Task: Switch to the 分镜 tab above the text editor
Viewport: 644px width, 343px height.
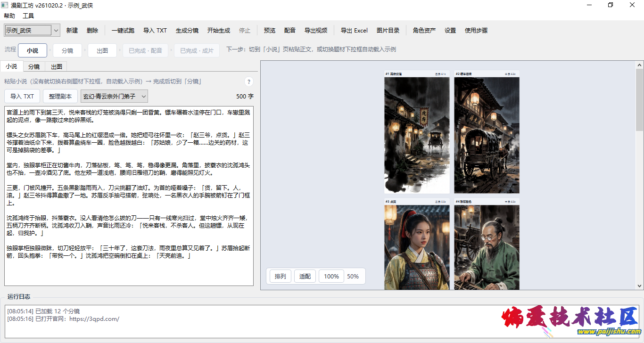Action: coord(34,66)
